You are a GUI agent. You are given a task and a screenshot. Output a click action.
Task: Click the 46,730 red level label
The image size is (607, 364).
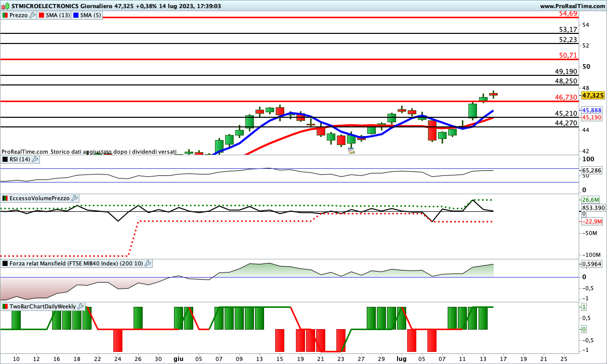click(x=566, y=97)
